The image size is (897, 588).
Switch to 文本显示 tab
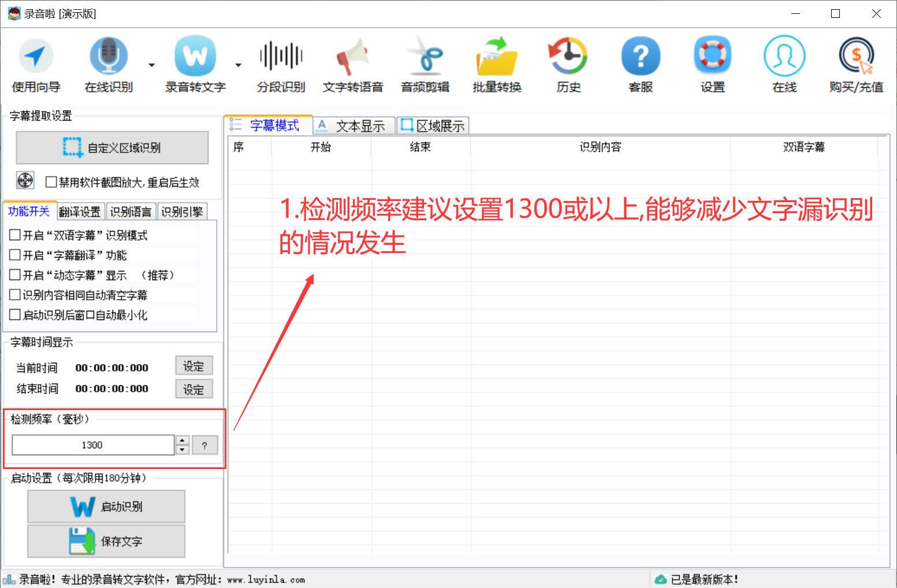354,126
